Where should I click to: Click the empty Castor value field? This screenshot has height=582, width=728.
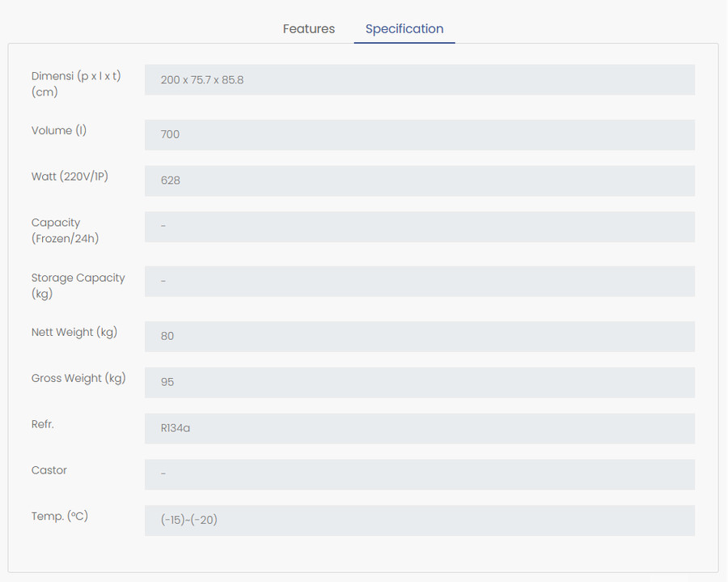coord(419,474)
